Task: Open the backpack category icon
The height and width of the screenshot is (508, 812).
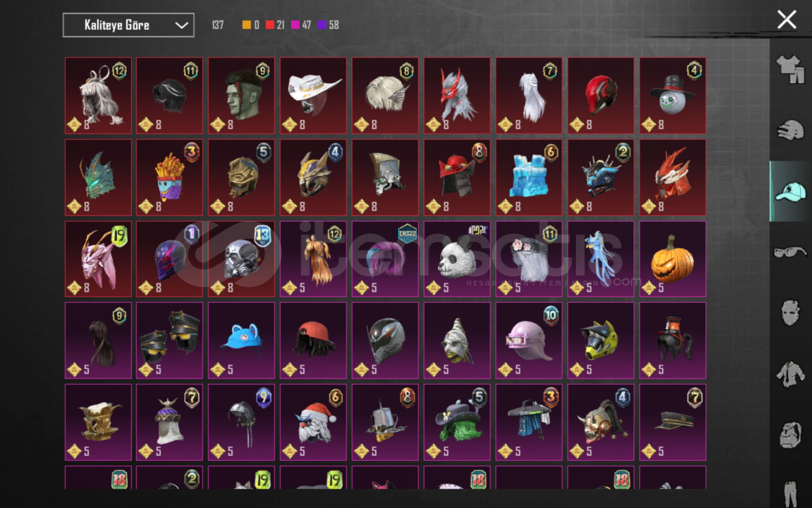Action: (x=790, y=435)
